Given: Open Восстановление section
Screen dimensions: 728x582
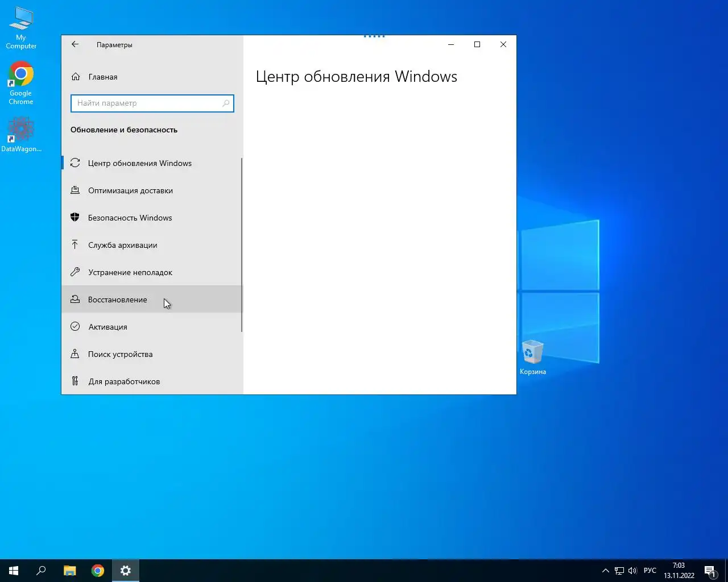Looking at the screenshot, I should pos(152,300).
